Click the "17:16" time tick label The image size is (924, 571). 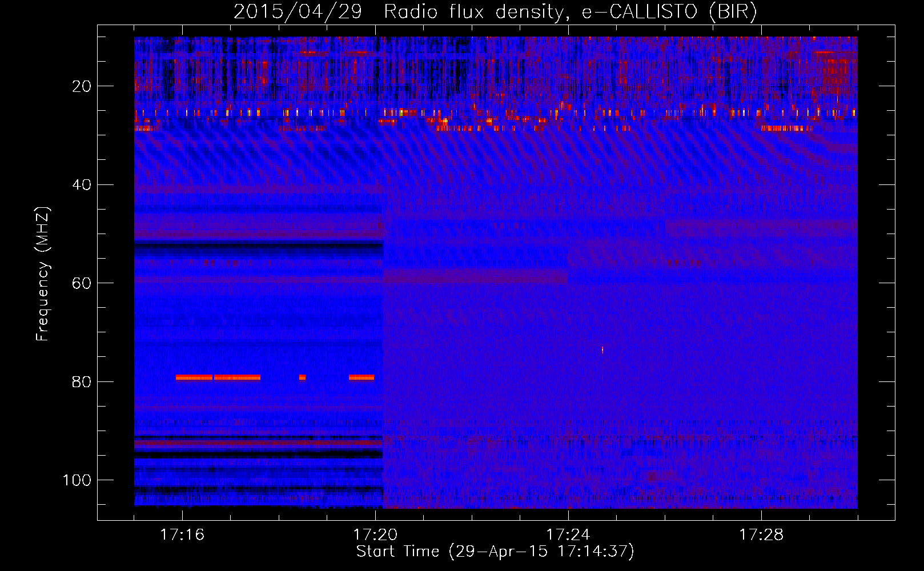point(182,535)
